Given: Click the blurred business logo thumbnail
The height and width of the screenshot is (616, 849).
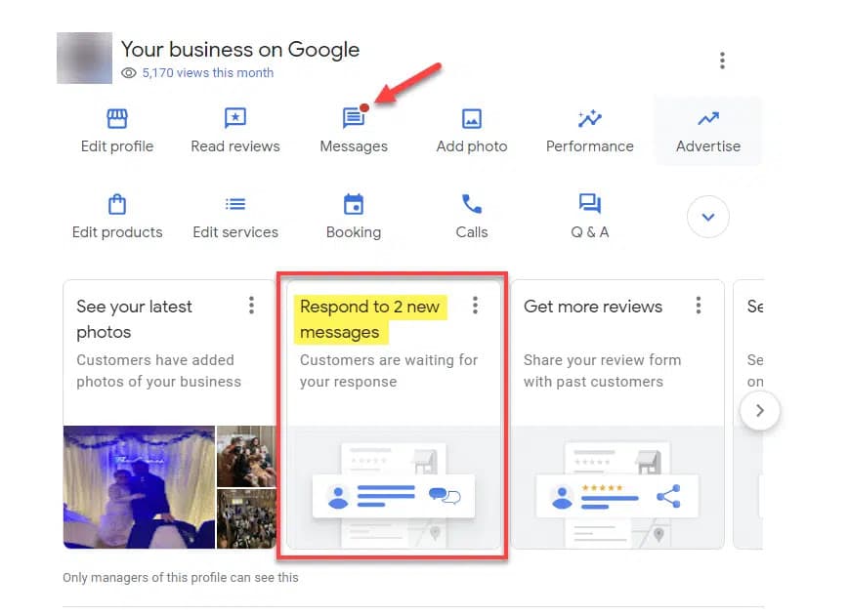Looking at the screenshot, I should tap(84, 58).
